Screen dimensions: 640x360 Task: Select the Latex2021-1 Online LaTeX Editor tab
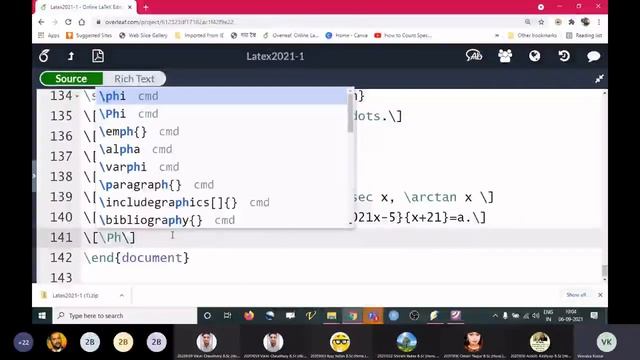(x=85, y=7)
